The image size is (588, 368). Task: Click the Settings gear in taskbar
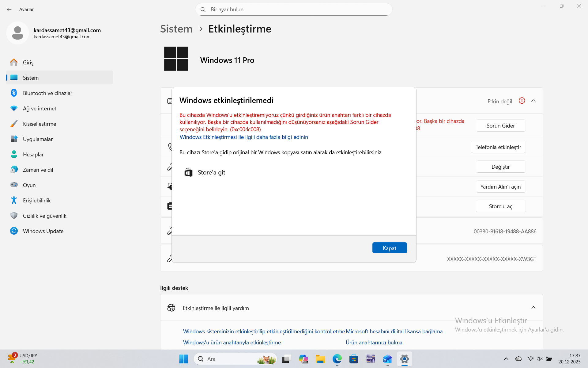405,359
